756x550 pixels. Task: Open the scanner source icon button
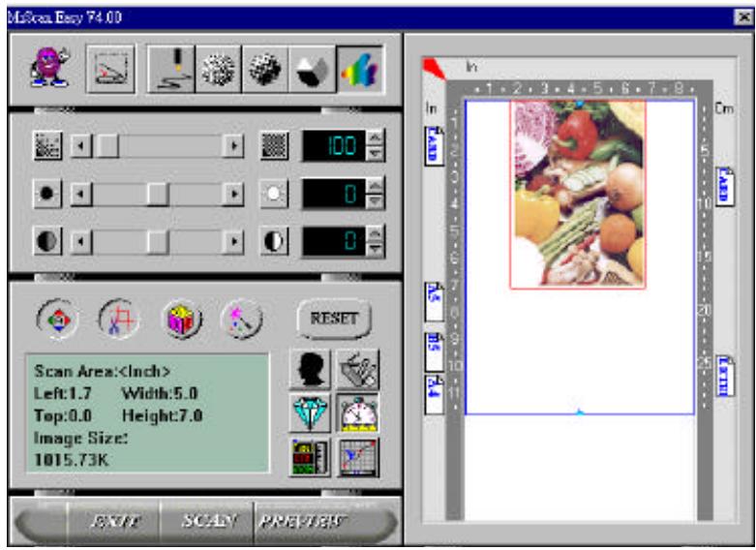[x=110, y=69]
